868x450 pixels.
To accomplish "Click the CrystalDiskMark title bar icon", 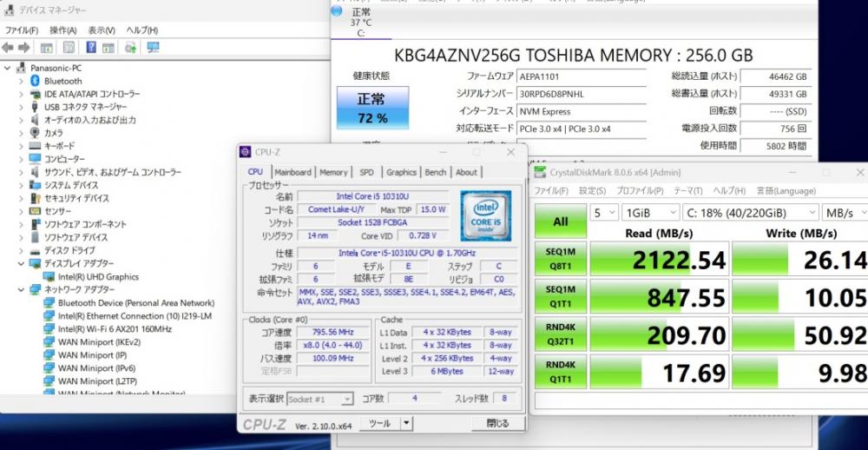I will pyautogui.click(x=539, y=172).
